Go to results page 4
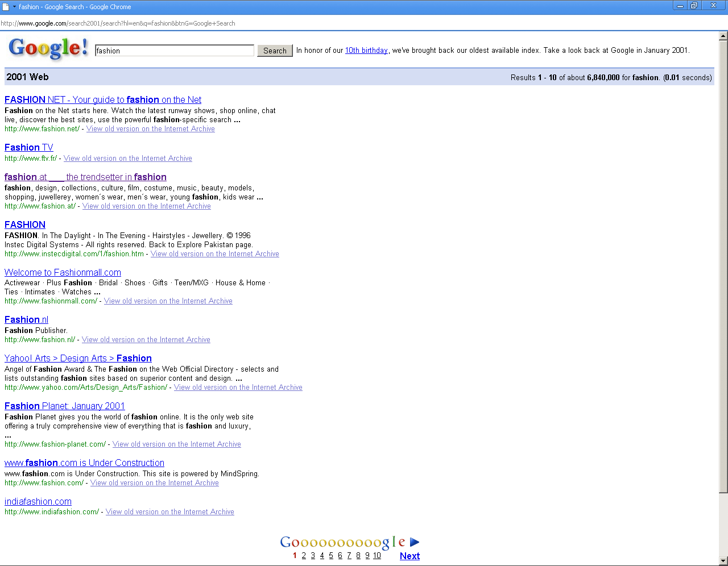The width and height of the screenshot is (728, 566). tap(322, 555)
